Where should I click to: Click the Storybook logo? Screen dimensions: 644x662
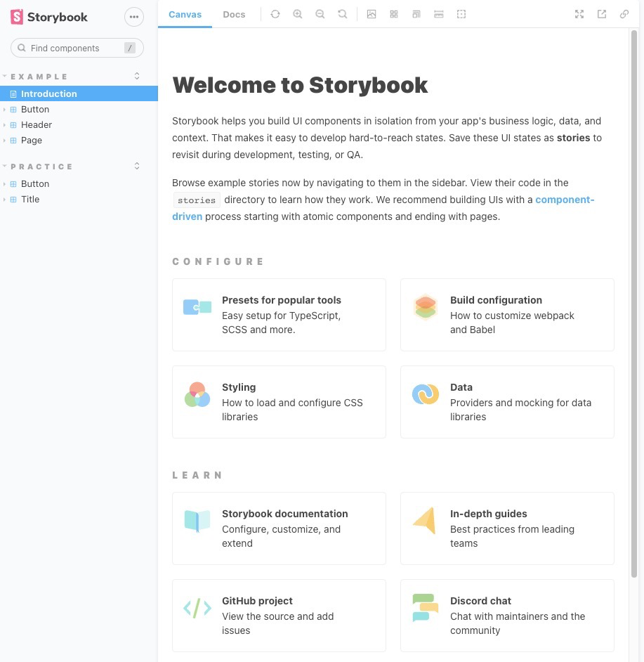click(x=49, y=17)
